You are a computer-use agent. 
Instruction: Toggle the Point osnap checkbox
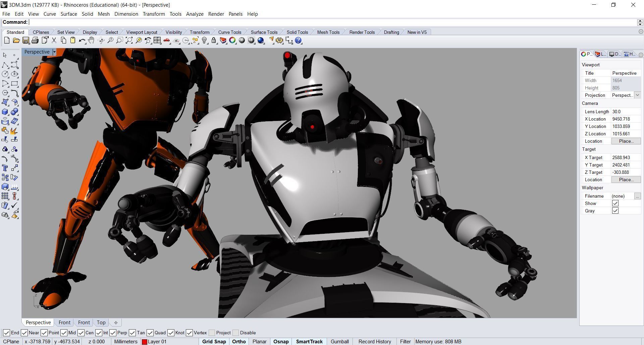[44, 333]
